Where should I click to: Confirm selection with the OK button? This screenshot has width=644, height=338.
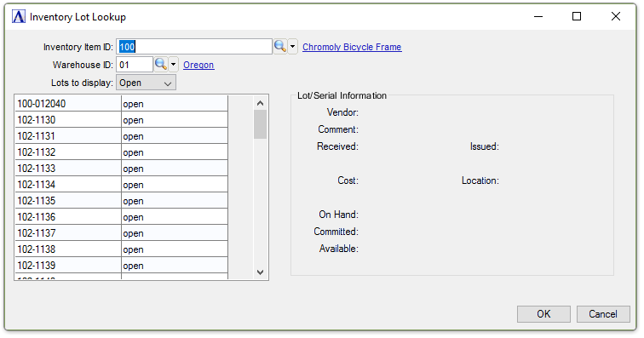(543, 314)
